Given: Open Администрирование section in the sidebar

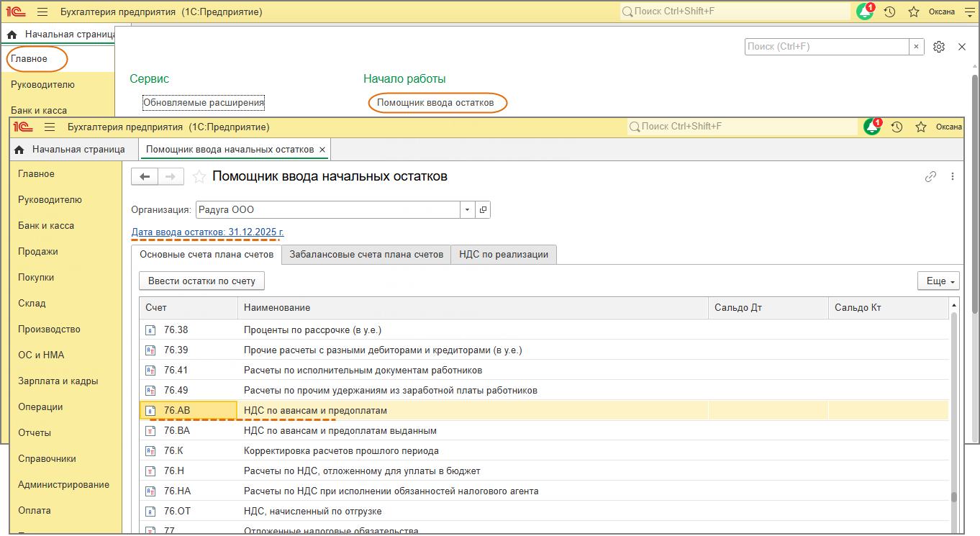Looking at the screenshot, I should tap(64, 485).
